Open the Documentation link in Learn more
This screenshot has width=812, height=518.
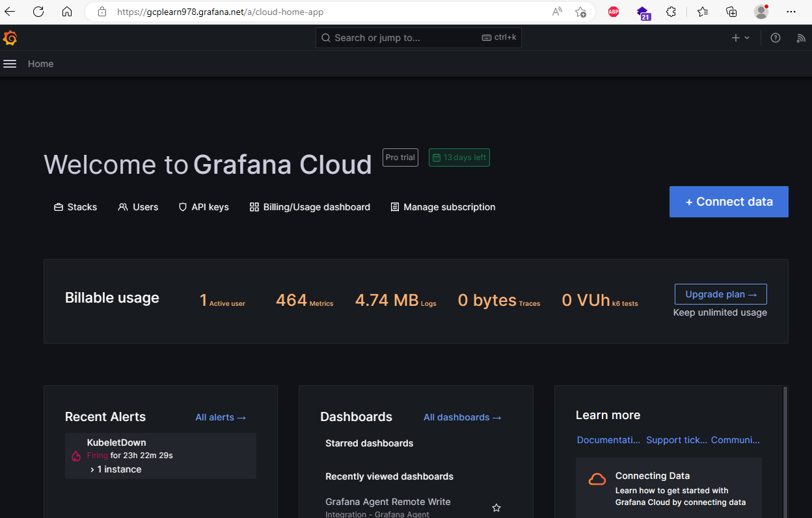tap(608, 440)
